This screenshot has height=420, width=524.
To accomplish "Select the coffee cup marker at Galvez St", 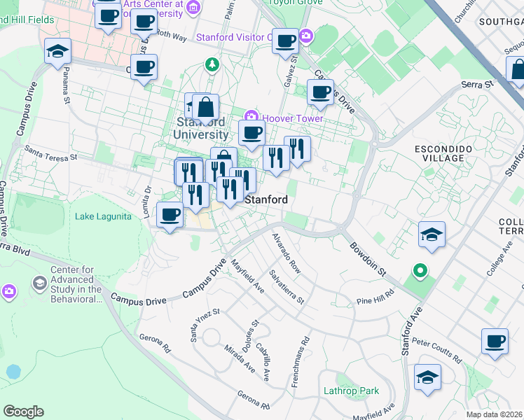I will pos(285,42).
